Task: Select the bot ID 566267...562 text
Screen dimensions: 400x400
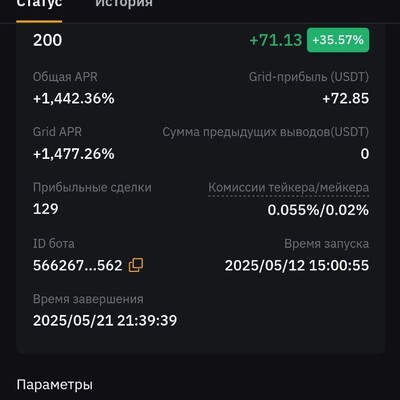Action: [78, 266]
